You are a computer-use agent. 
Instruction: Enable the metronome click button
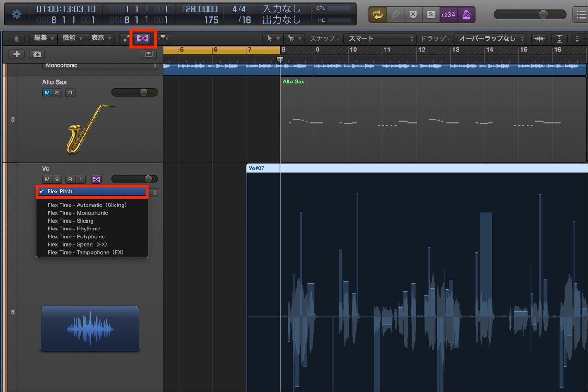466,14
